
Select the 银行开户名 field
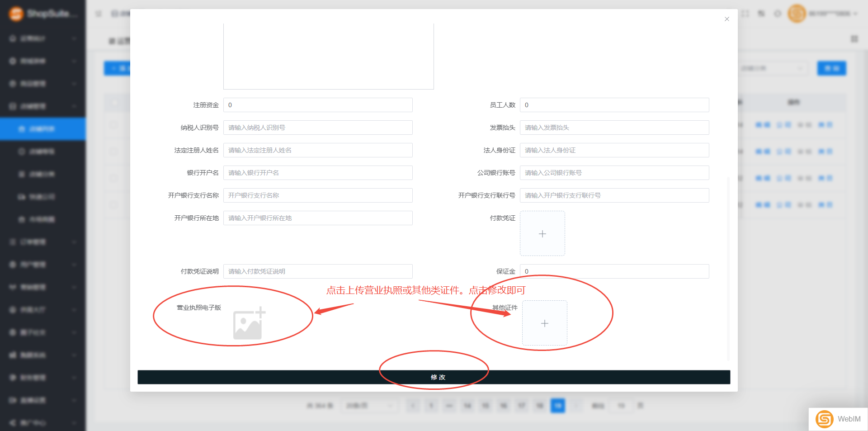(318, 173)
